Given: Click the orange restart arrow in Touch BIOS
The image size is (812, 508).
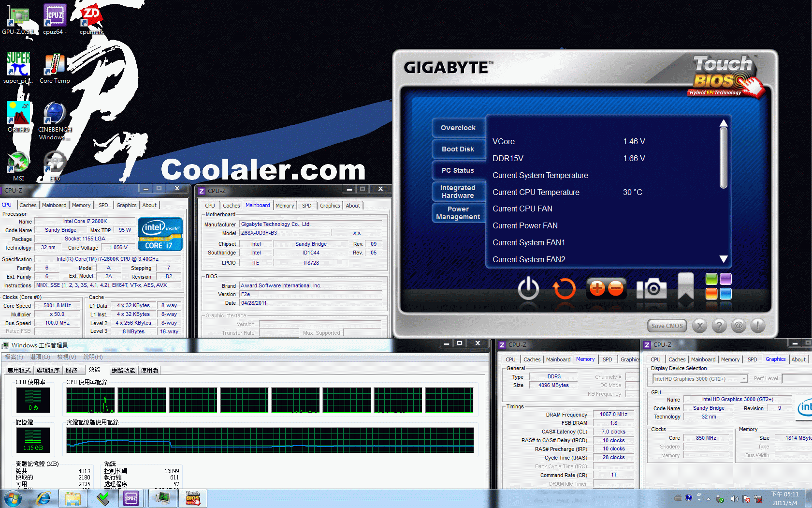Looking at the screenshot, I should click(564, 289).
